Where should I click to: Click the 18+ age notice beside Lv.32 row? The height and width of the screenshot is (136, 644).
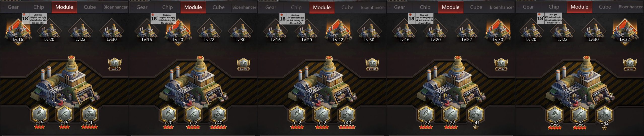point(549,18)
